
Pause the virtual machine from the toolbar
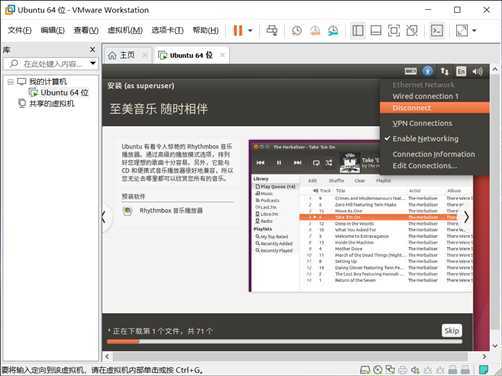tap(238, 31)
